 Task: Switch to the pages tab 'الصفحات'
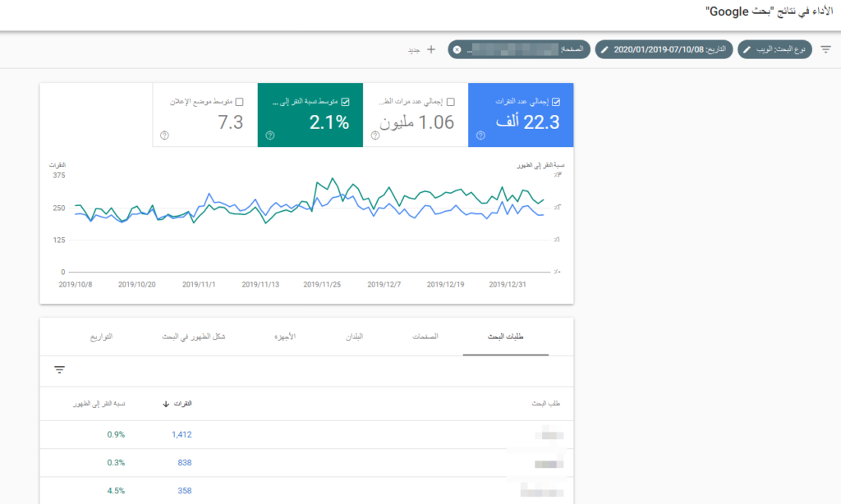[x=425, y=337]
